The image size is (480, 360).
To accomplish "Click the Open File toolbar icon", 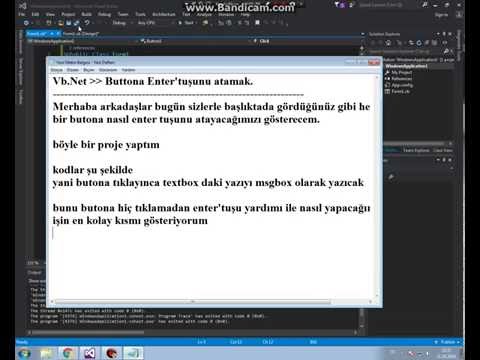I will [x=60, y=23].
